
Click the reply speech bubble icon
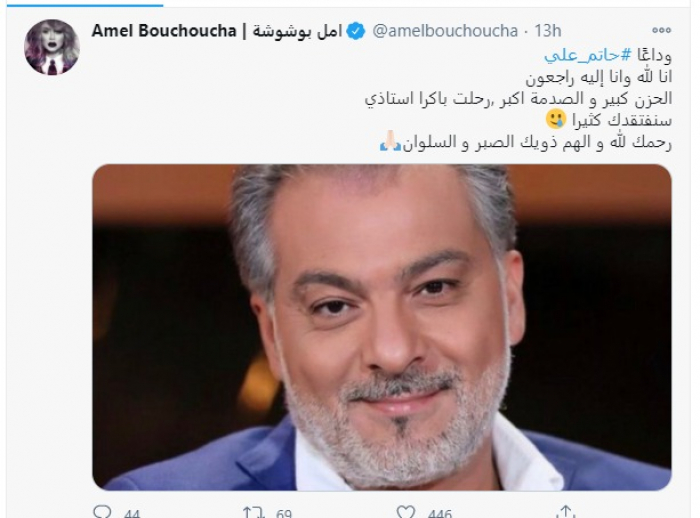pyautogui.click(x=102, y=512)
